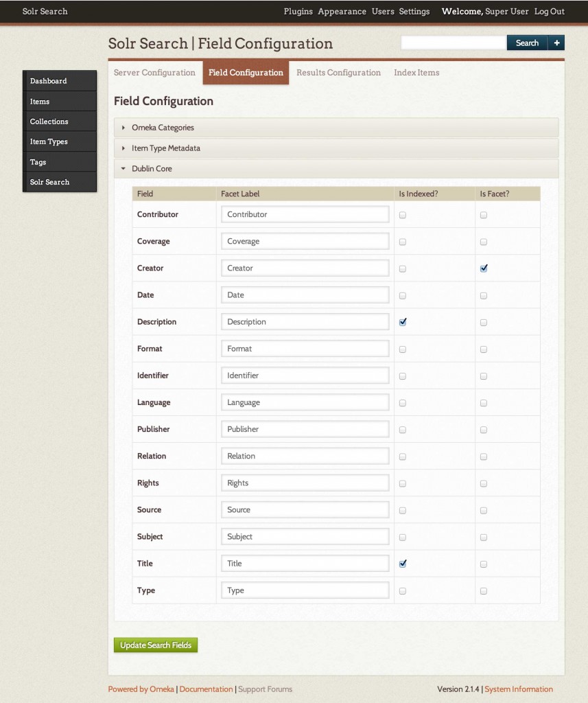This screenshot has width=588, height=703.
Task: Enable Is Indexed for Subject
Action: click(x=403, y=537)
